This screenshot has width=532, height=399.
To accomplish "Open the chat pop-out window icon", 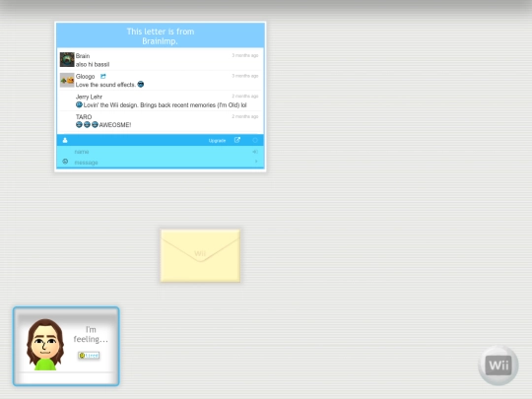I will pos(237,140).
